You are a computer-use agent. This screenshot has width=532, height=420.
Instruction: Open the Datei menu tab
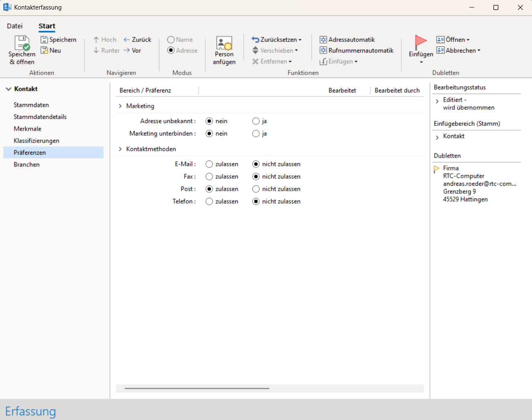[15, 26]
